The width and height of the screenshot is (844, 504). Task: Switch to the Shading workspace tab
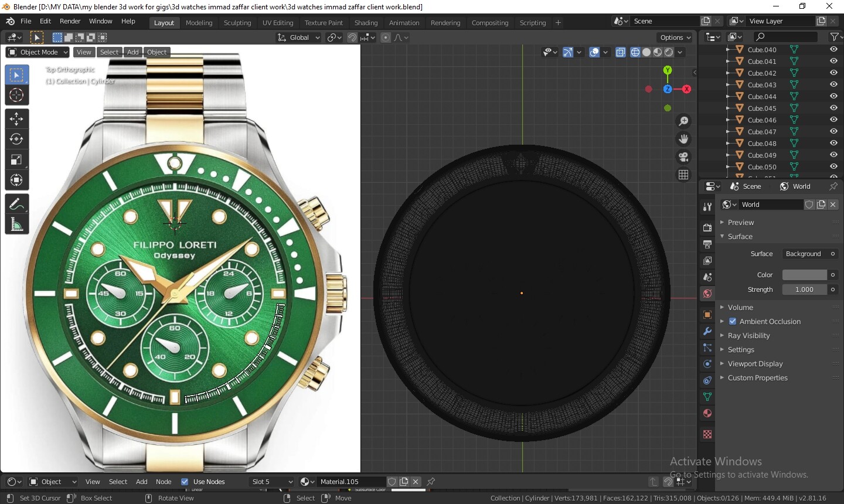[366, 23]
